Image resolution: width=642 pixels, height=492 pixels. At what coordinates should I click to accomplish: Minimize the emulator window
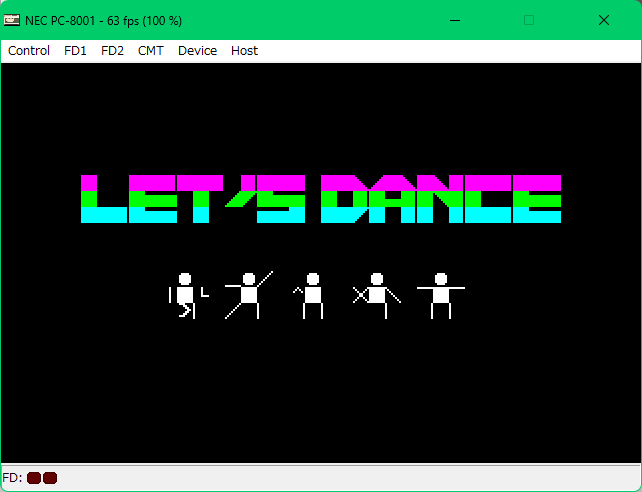pyautogui.click(x=455, y=20)
